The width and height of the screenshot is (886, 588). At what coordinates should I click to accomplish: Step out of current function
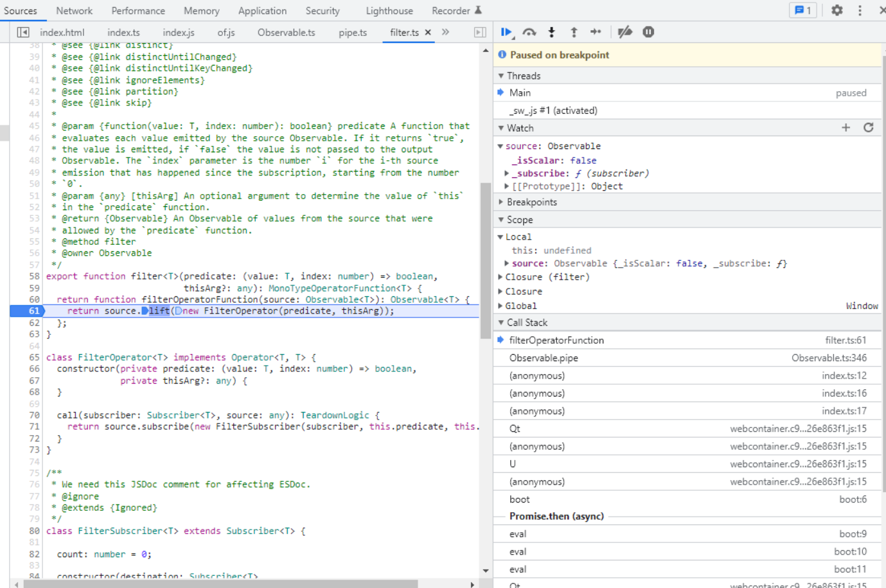pos(574,32)
